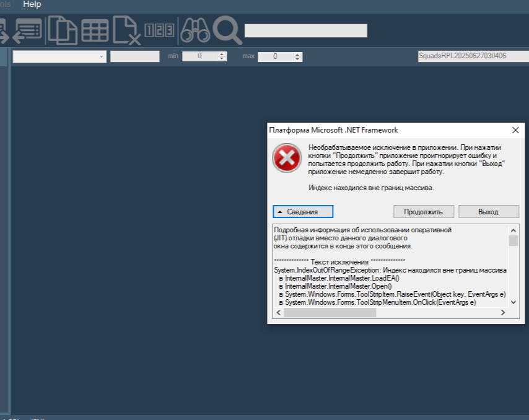Click the SquadsRPL20250627030406 file name field

pyautogui.click(x=473, y=56)
